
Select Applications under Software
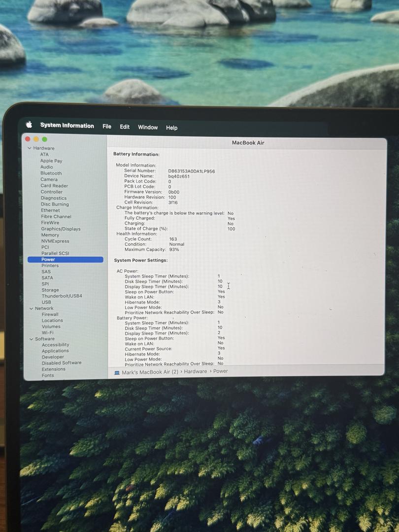tap(55, 351)
